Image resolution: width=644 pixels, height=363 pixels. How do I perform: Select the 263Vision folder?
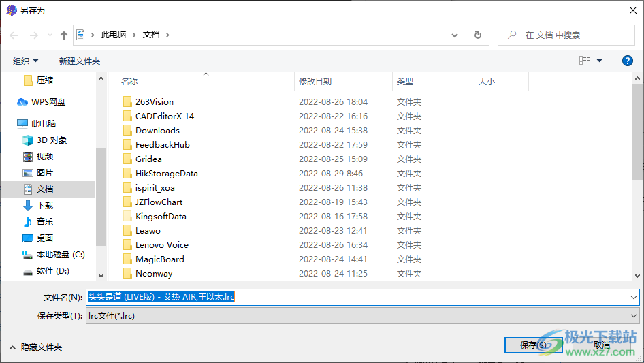pyautogui.click(x=155, y=102)
